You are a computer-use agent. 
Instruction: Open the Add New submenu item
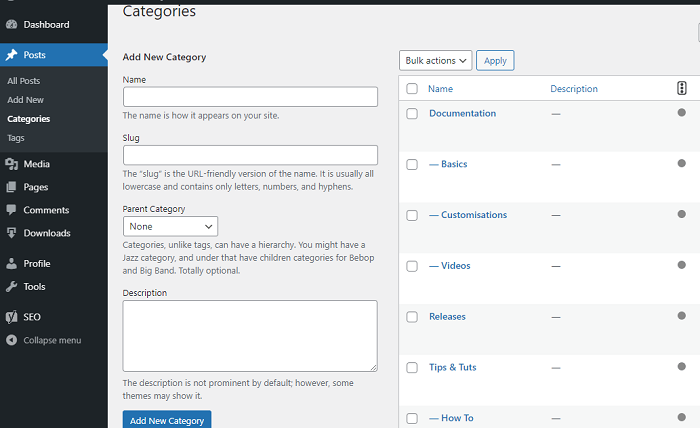(25, 100)
